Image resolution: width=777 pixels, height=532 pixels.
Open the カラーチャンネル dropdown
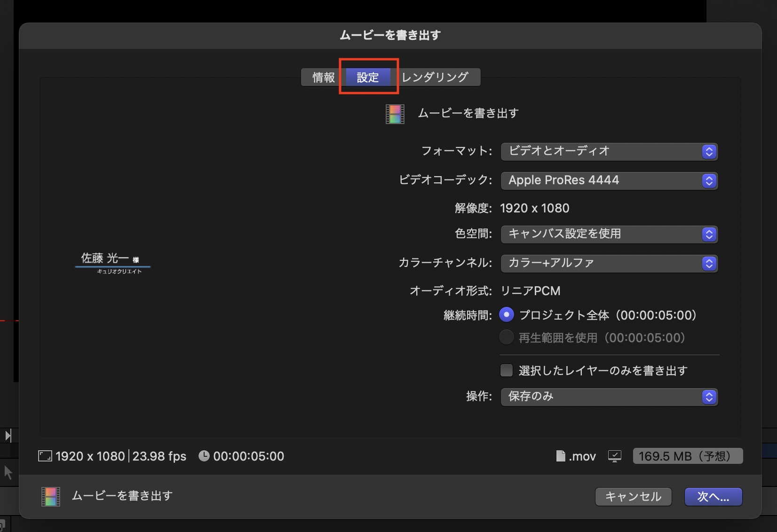coord(609,263)
